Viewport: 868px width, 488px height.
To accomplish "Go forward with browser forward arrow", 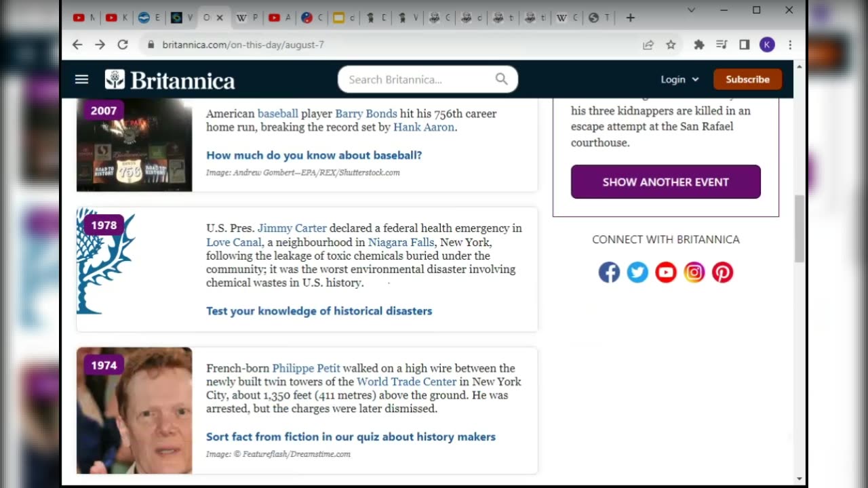I will (100, 45).
